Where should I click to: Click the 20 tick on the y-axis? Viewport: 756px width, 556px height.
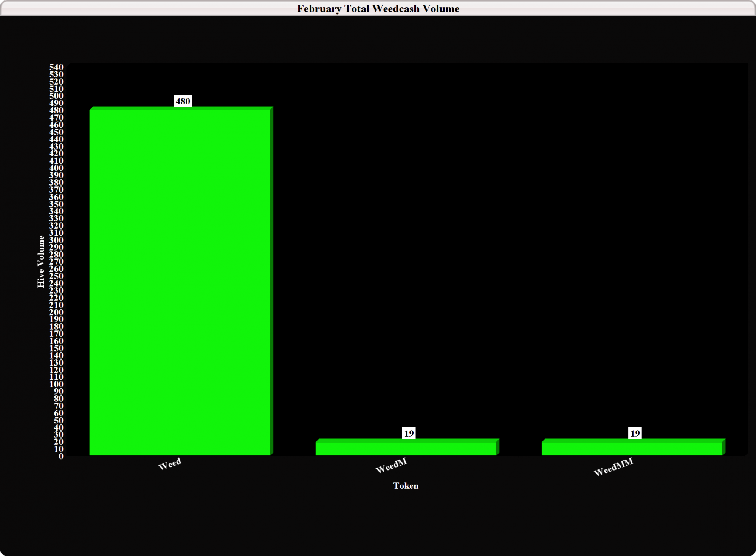point(59,442)
